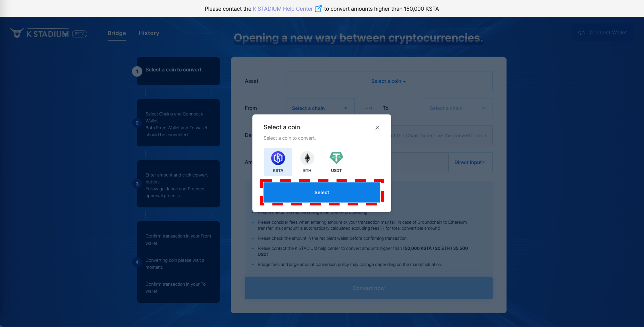Screen dimensions: 644x327
Task: Click the step 1 circle badge
Action: point(137,72)
